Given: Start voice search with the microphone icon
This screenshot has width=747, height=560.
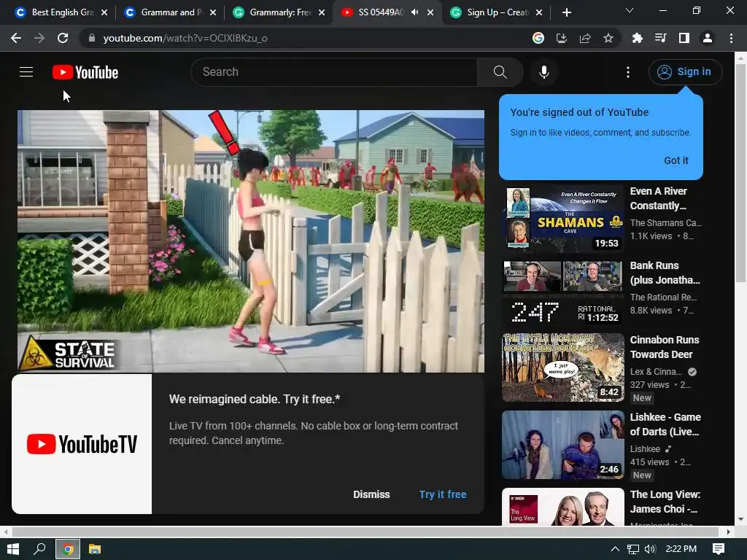Looking at the screenshot, I should pos(544,72).
